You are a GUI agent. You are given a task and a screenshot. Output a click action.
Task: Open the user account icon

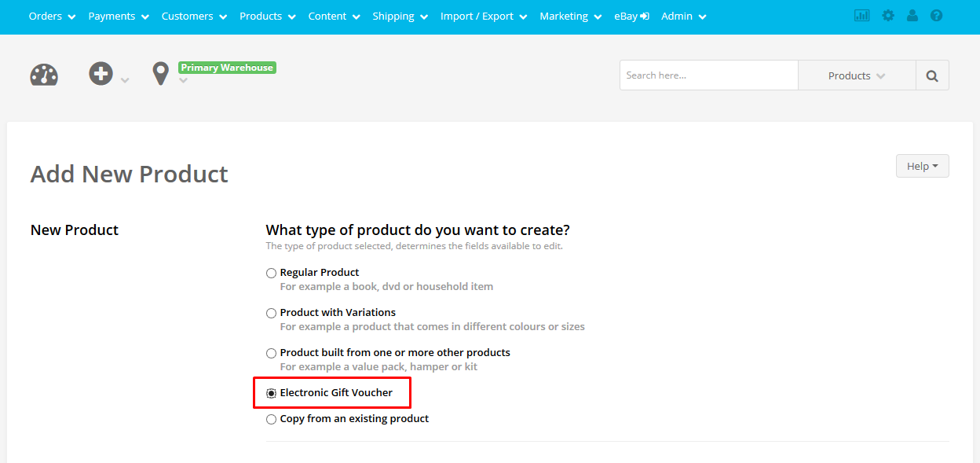point(912,16)
